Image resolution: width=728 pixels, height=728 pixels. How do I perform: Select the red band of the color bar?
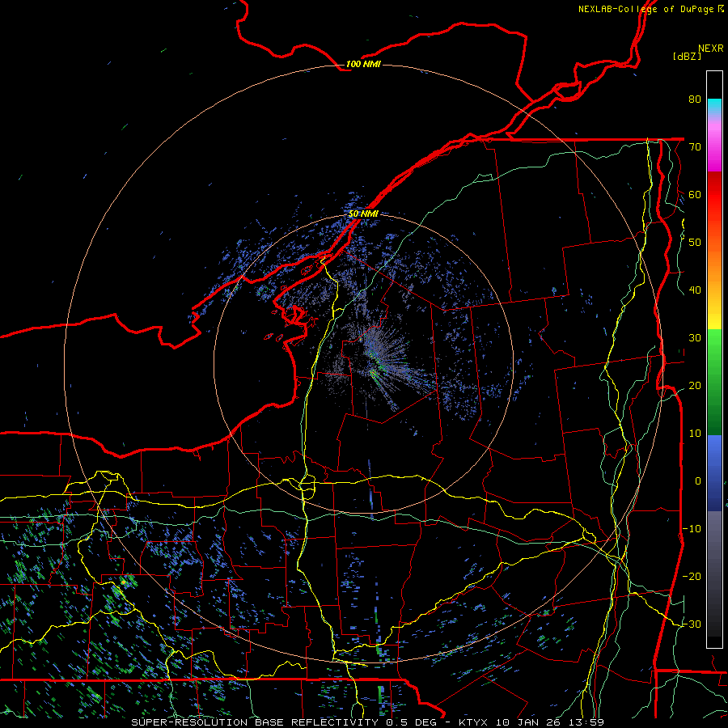coord(714,195)
